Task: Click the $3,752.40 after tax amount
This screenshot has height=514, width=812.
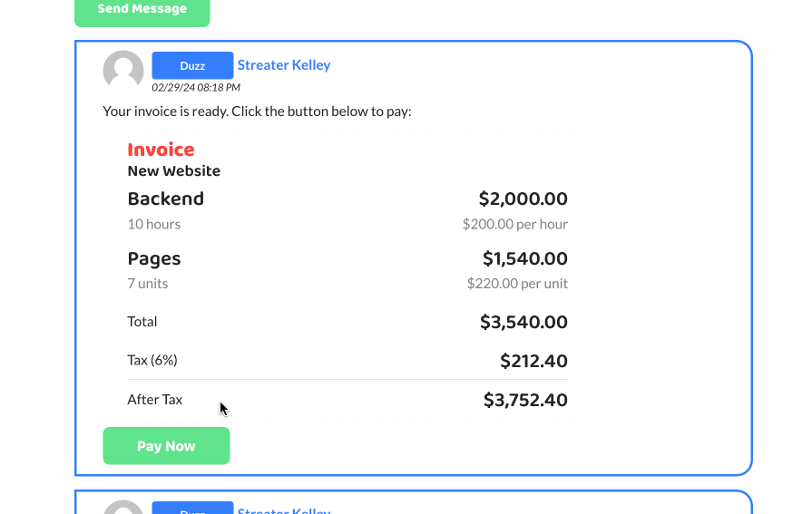Action: (525, 400)
